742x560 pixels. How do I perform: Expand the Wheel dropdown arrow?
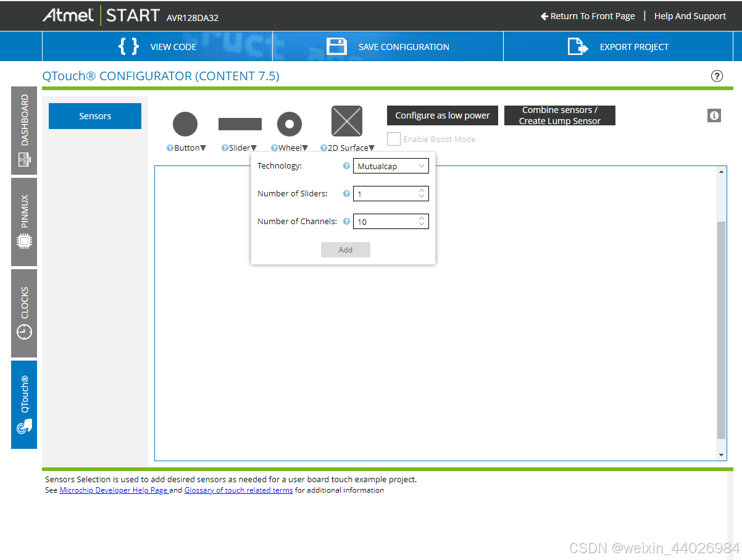305,148
